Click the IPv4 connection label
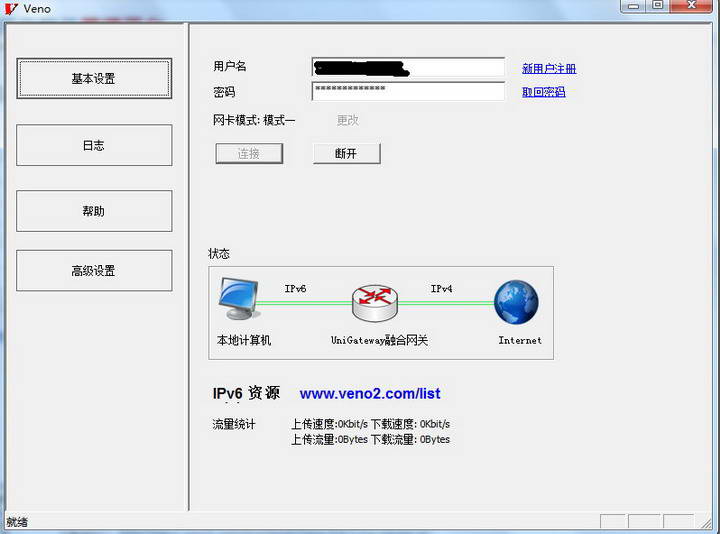 (x=441, y=288)
